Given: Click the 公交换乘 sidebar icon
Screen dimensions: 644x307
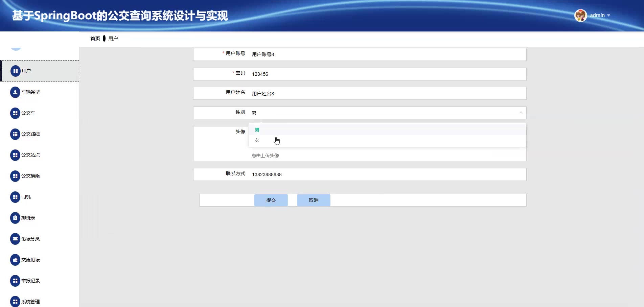Looking at the screenshot, I should [15, 176].
